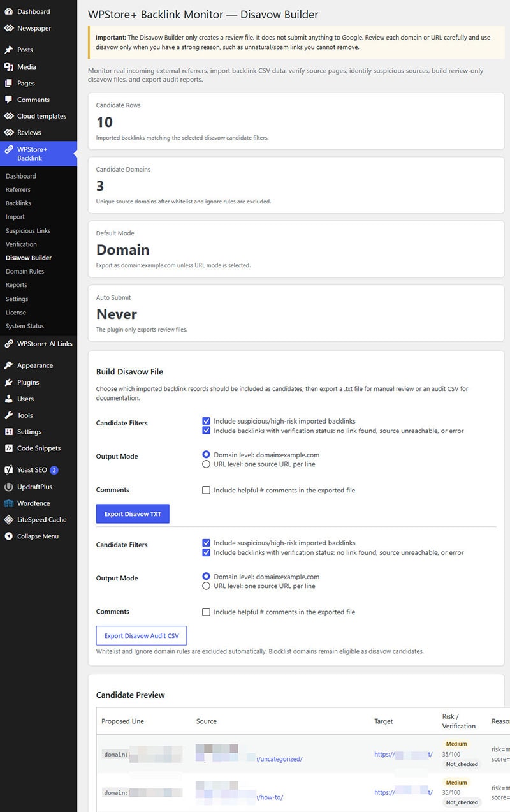Select second 'URL level' radio above Audit CSV button
The width and height of the screenshot is (510, 812).
click(x=206, y=586)
